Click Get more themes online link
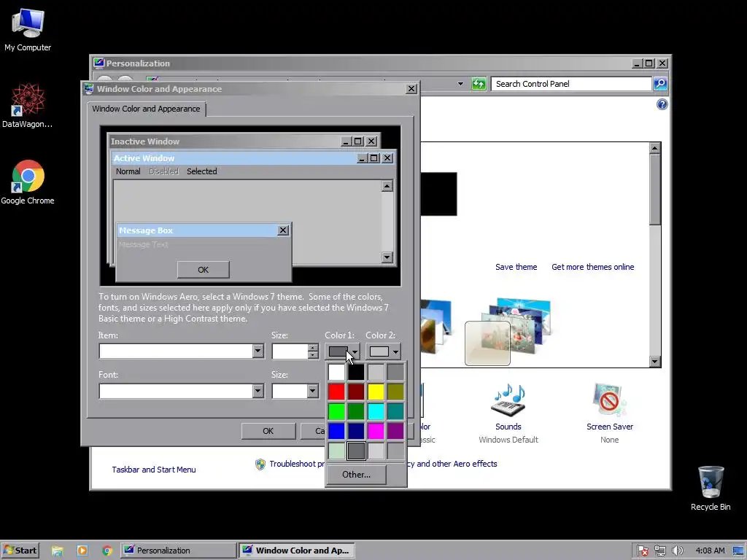747x560 pixels. 592,267
